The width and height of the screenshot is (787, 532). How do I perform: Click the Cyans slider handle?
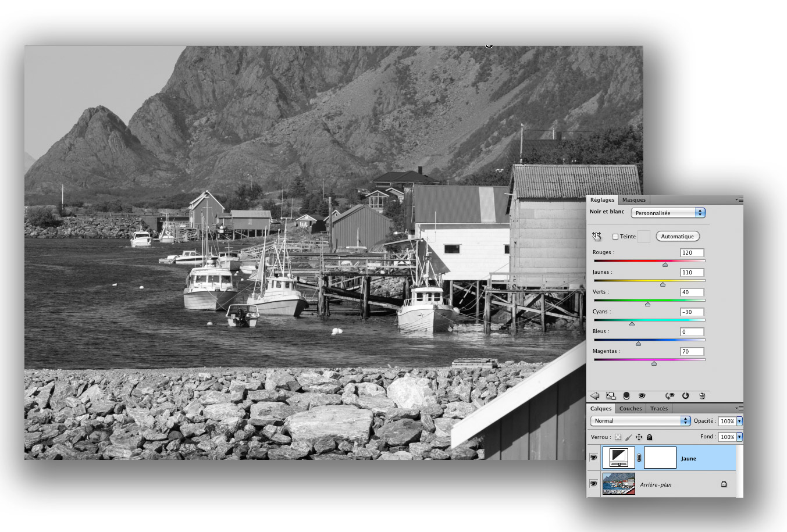pyautogui.click(x=632, y=324)
